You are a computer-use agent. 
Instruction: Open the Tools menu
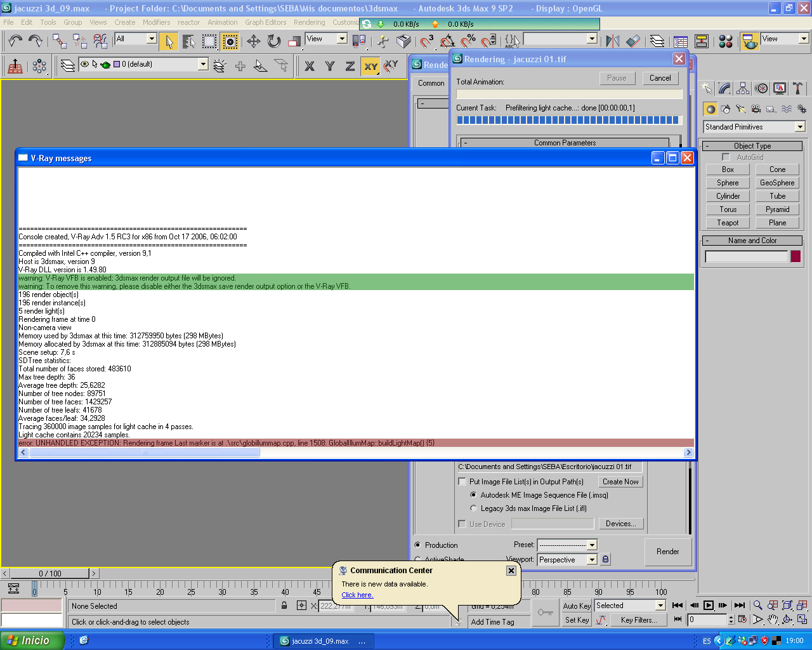(x=48, y=22)
